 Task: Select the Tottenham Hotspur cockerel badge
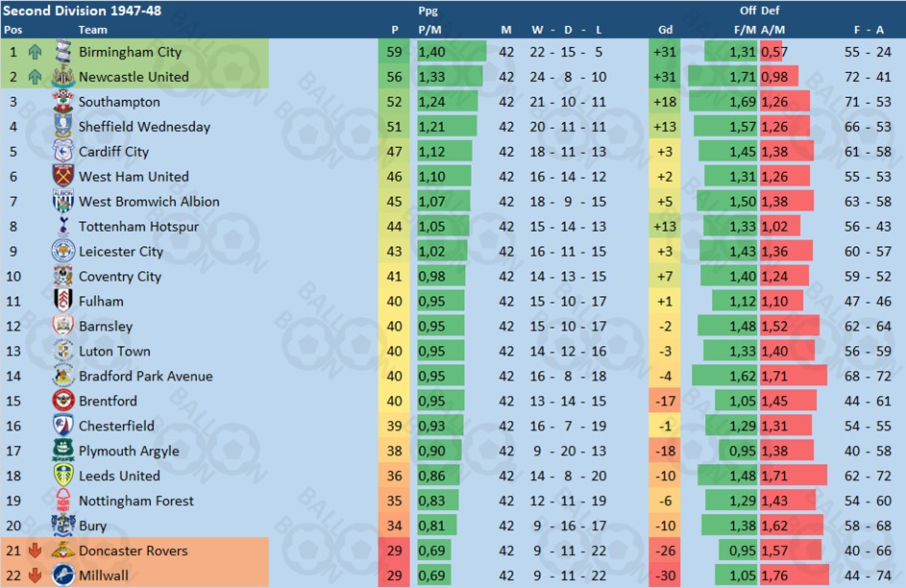[63, 227]
